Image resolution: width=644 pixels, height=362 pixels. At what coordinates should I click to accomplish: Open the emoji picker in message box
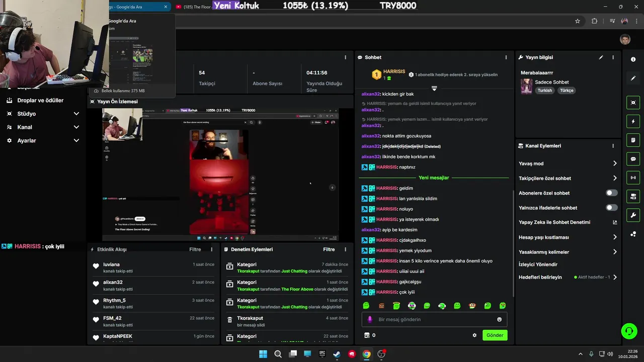pyautogui.click(x=499, y=319)
